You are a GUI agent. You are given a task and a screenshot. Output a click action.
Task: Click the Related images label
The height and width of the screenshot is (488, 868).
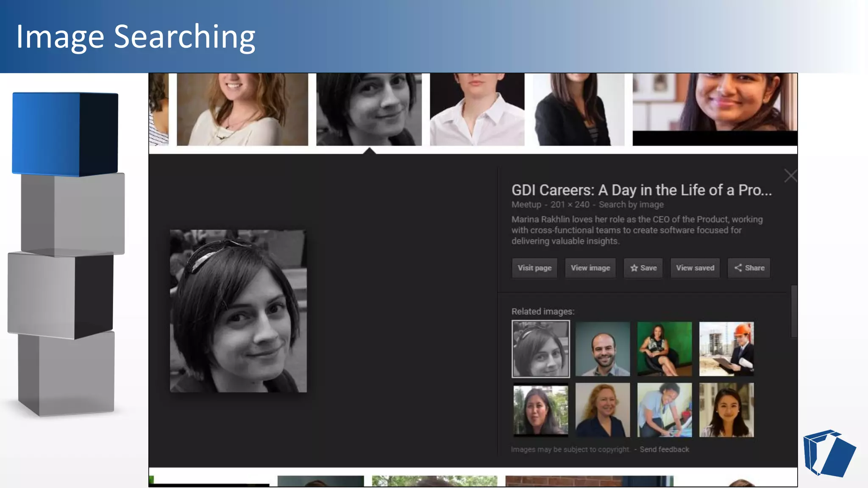tap(543, 311)
